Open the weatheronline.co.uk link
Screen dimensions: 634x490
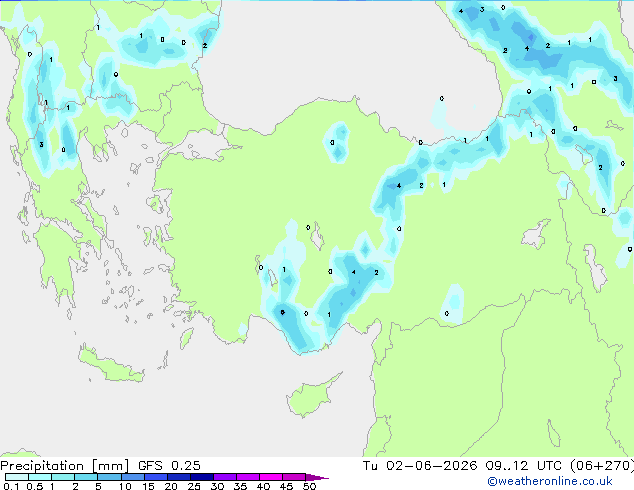tap(550, 481)
